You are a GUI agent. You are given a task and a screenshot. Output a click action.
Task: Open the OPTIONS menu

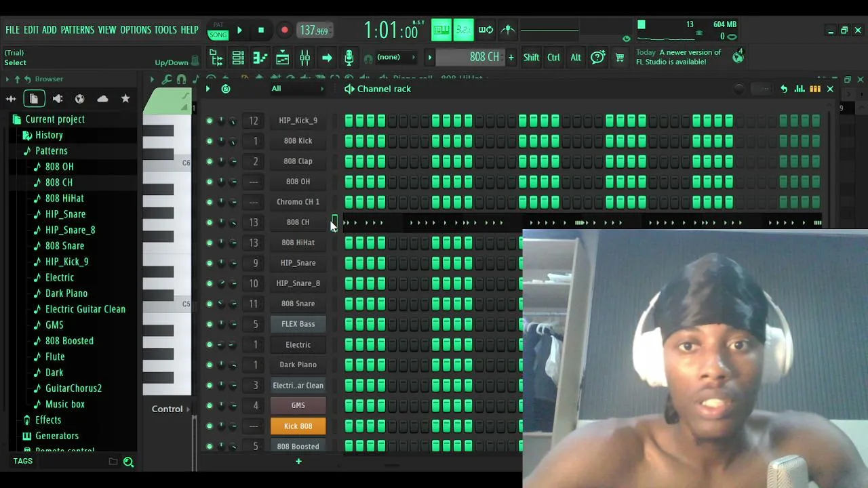pos(136,30)
